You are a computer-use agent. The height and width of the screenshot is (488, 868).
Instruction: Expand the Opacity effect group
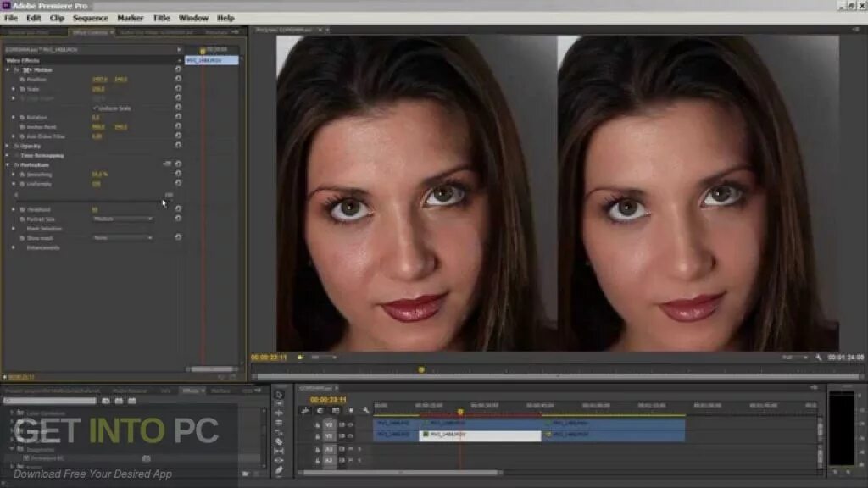(8, 146)
